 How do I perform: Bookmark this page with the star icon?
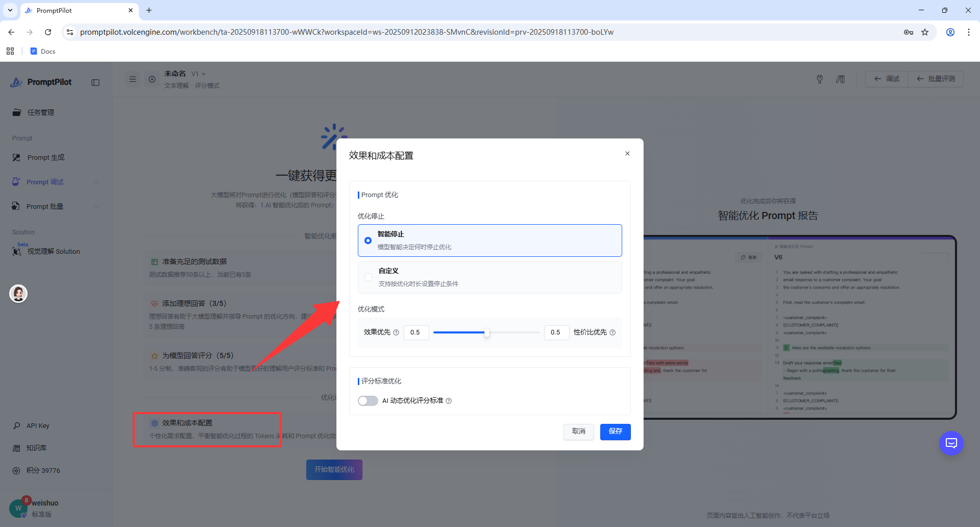[x=925, y=32]
